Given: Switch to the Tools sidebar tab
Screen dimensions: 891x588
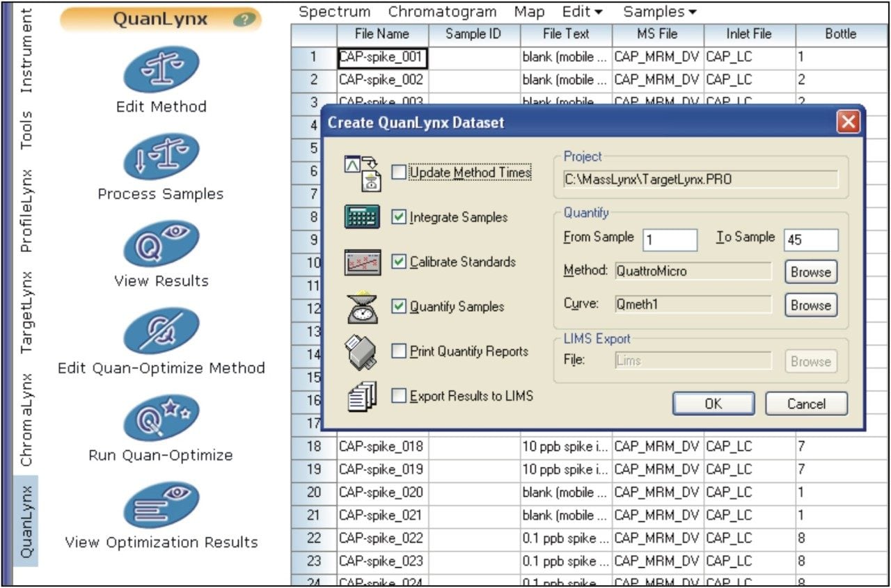Looking at the screenshot, I should click(26, 129).
